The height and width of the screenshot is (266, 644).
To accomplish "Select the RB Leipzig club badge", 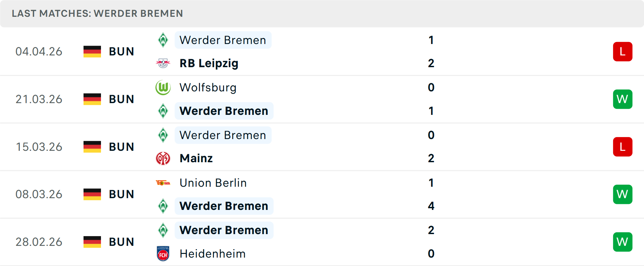I will pyautogui.click(x=163, y=63).
